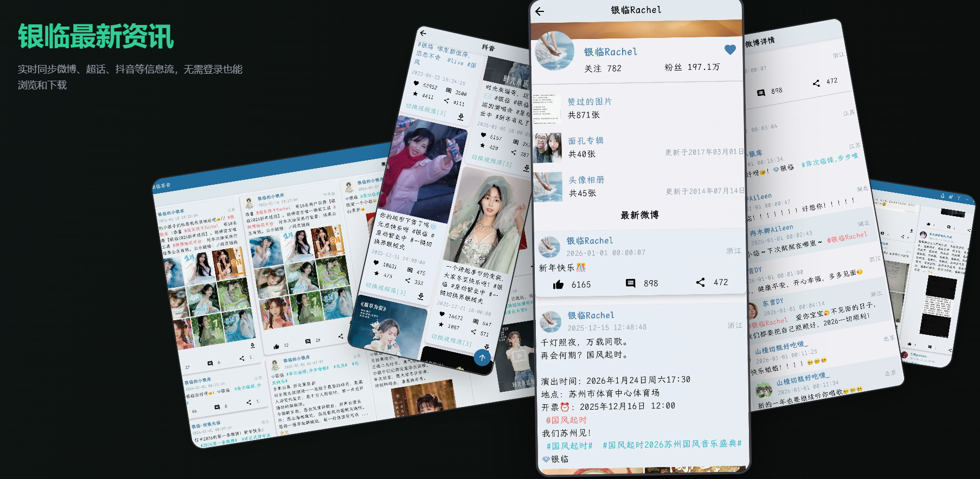This screenshot has width=980, height=479.
Task: Tap share icon showing 571 in 抖音
Action: (x=473, y=332)
